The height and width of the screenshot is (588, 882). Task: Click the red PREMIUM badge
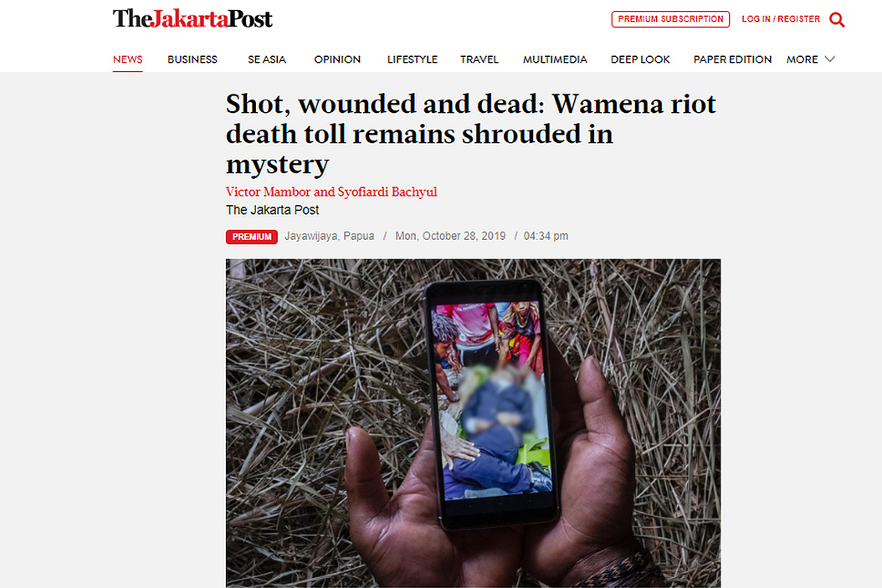tap(251, 237)
